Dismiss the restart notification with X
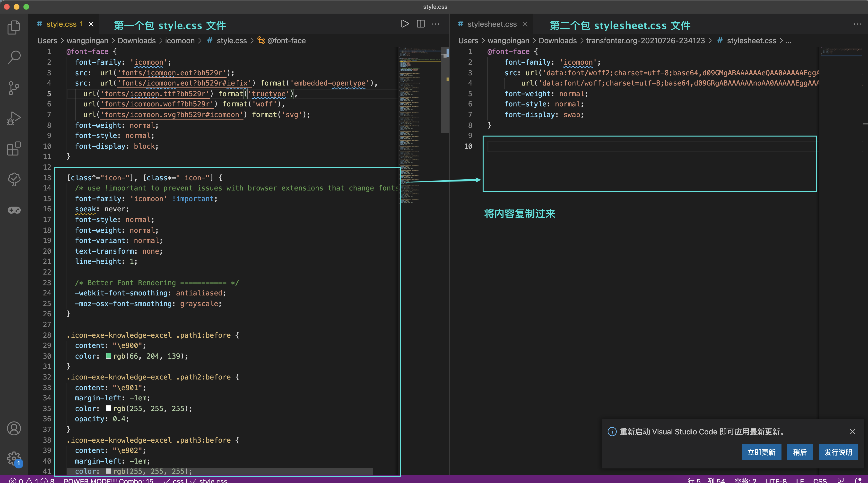 [x=852, y=432]
